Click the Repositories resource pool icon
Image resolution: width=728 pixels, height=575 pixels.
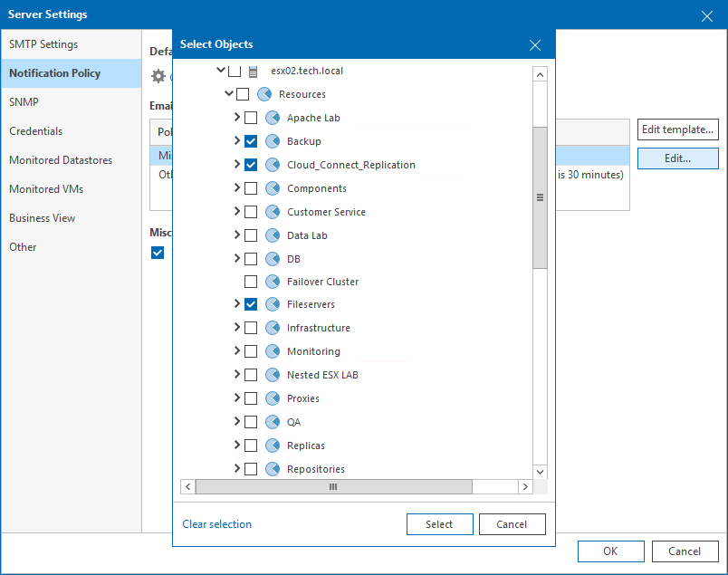coord(273,469)
